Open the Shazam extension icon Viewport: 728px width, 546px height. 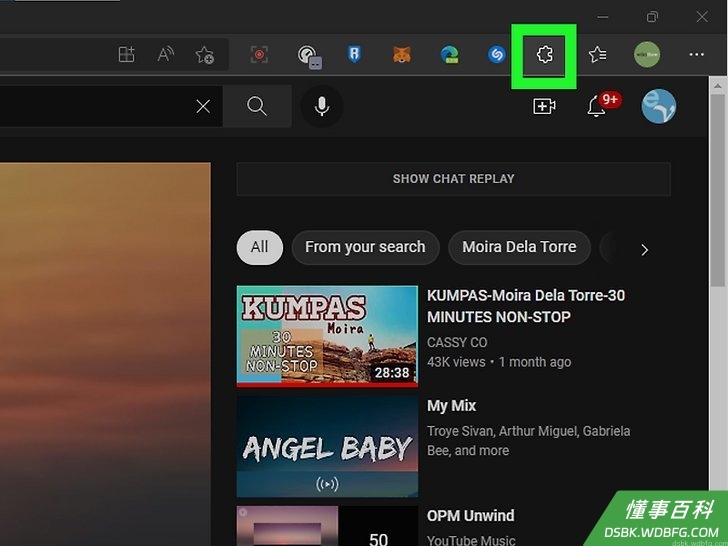click(497, 55)
